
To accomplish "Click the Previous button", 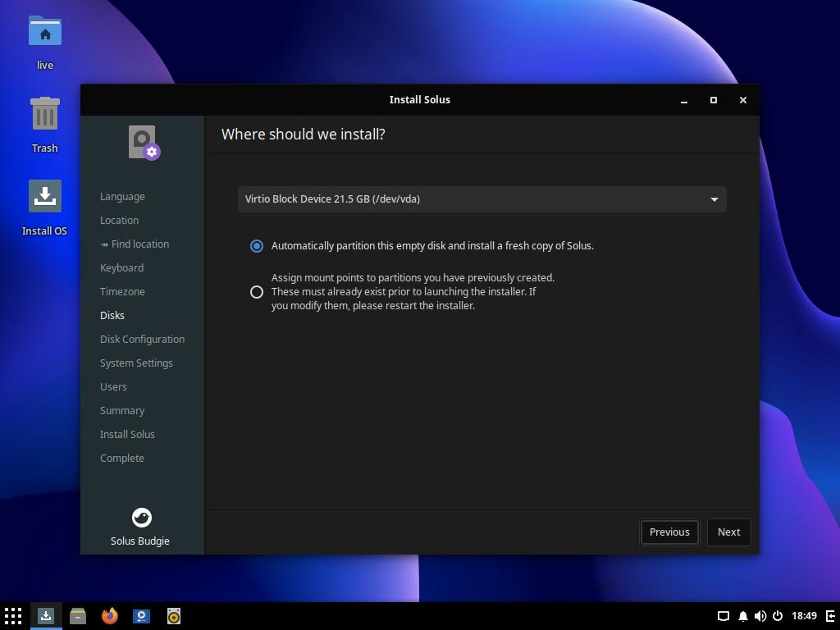I will 669,532.
